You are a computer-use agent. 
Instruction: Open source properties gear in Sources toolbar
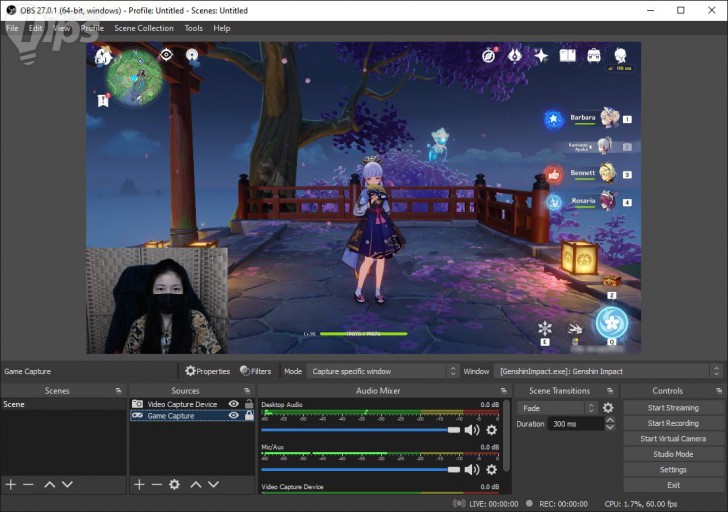174,485
